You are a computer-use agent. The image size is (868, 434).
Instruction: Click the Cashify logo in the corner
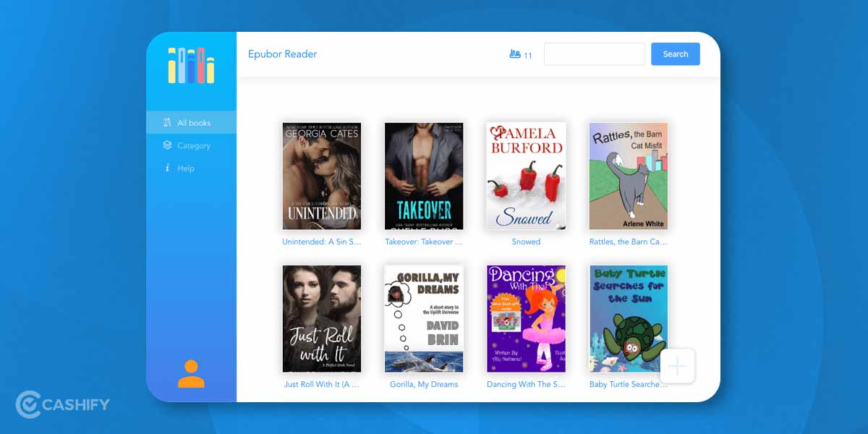pyautogui.click(x=61, y=404)
